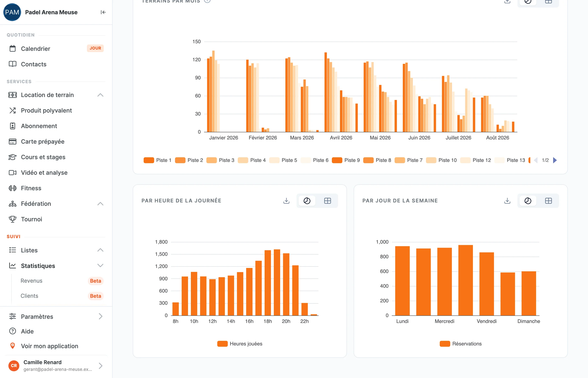Click the Abonnement badge icon

coord(13,126)
